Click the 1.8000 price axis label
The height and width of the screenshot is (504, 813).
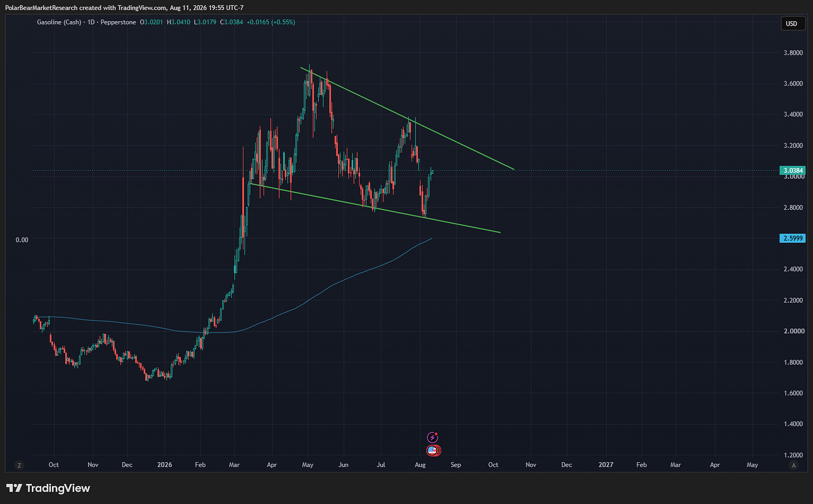pyautogui.click(x=793, y=362)
